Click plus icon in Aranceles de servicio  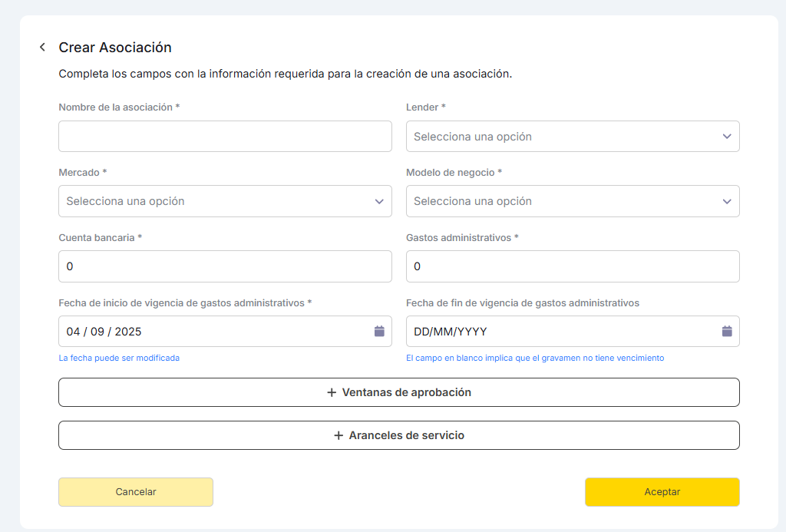339,435
